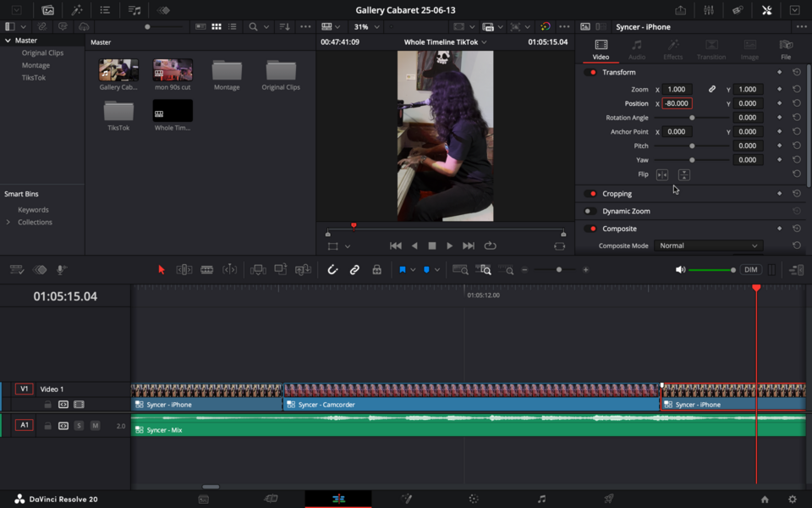Viewport: 812px width, 508px height.
Task: Open the Edit Index list icon
Action: tap(105, 10)
